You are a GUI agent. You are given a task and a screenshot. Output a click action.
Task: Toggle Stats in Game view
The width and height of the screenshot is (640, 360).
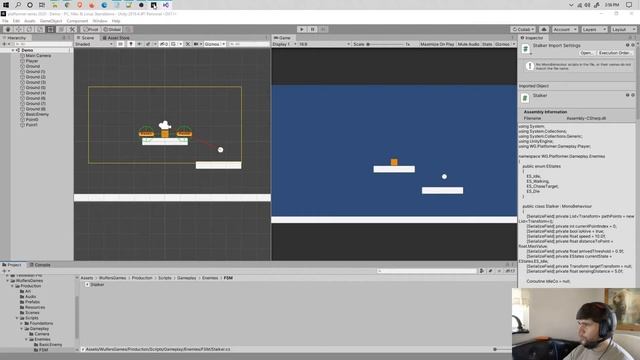[x=487, y=44]
